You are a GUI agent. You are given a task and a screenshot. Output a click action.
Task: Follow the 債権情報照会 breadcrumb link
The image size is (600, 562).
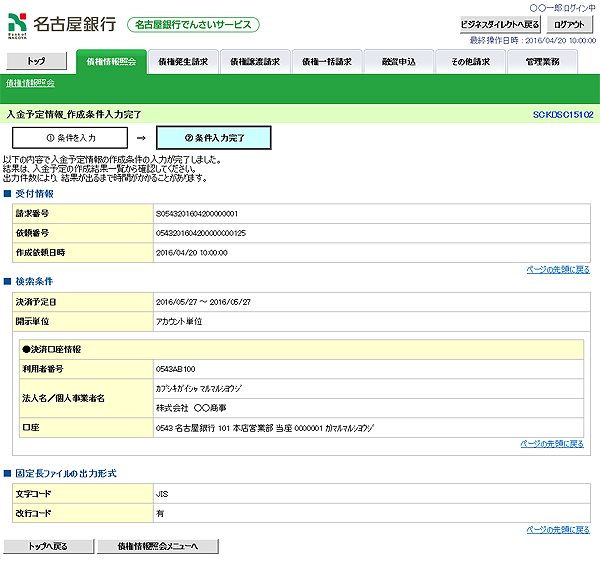[x=30, y=83]
